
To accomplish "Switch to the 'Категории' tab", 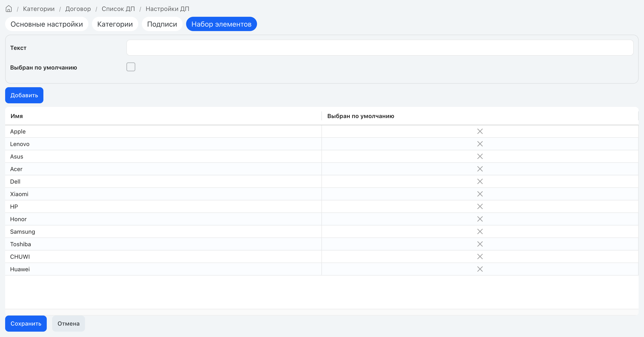I will pos(115,24).
